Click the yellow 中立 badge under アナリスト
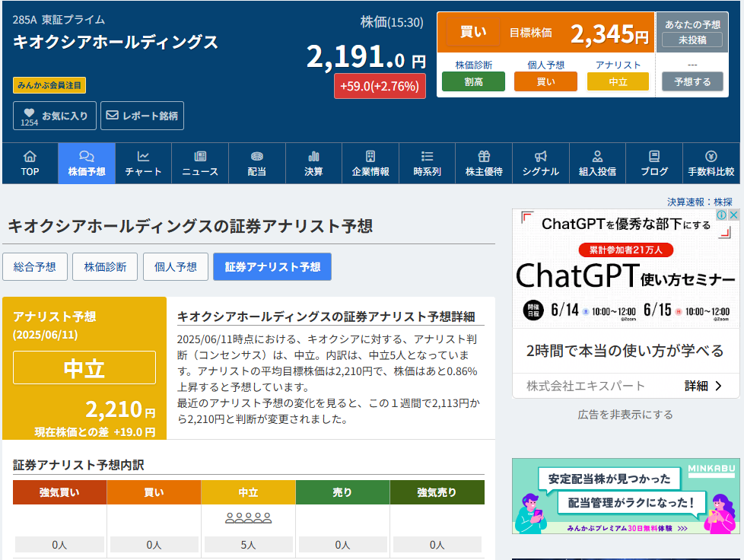The image size is (744, 560). 618,81
